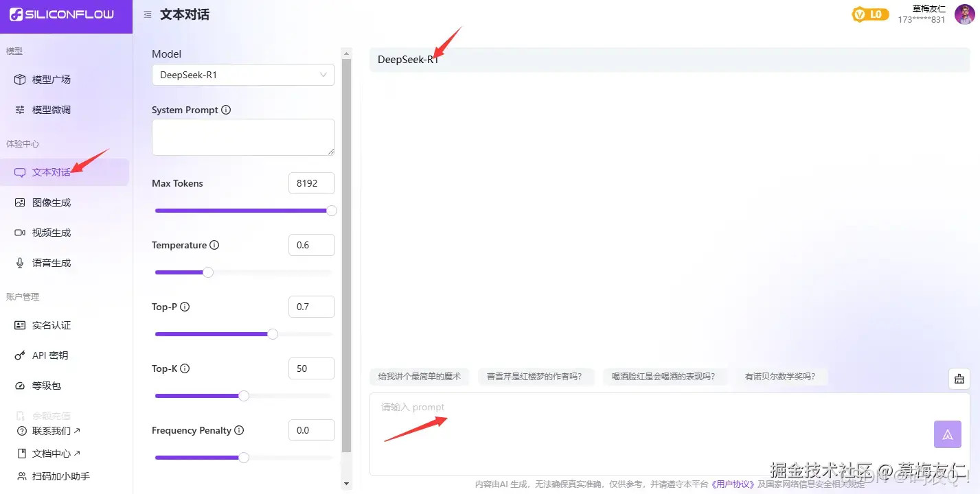Click the 体验中心 section label

(23, 144)
